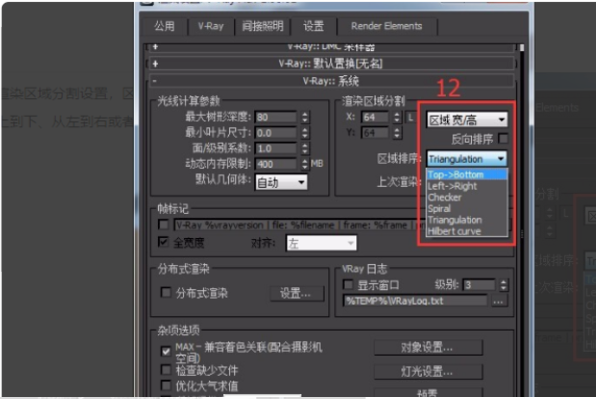Choose Hilbert curve from the sequence list
Screen dimensions: 596x399
(467, 231)
